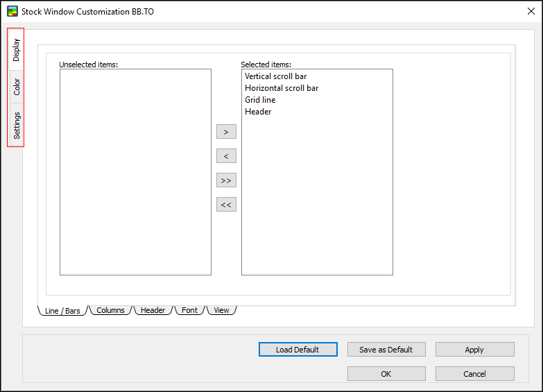Viewport: 543px width, 392px height.
Task: Select the Line / Bars bottom tab
Action: tap(62, 311)
